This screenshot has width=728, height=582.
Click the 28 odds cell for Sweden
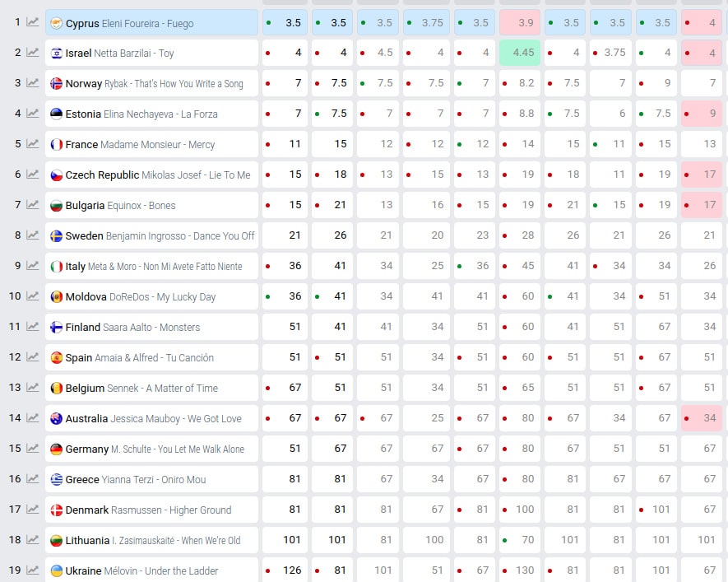point(520,235)
